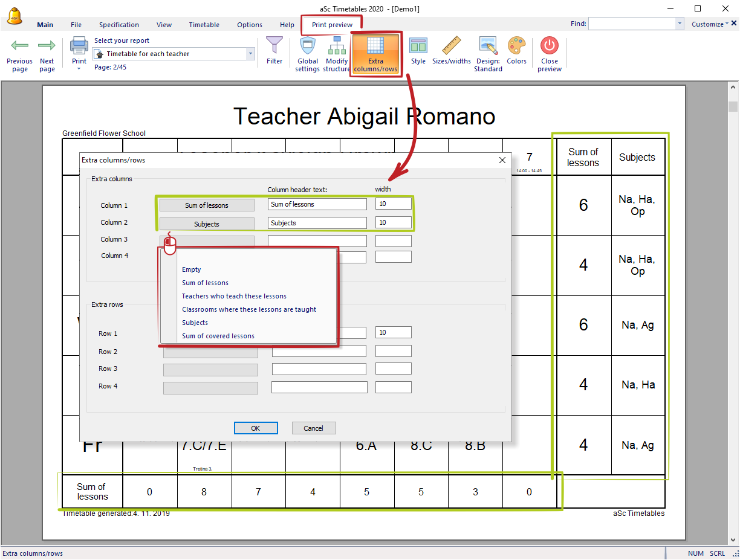Click Modify structure icon

pos(336,46)
